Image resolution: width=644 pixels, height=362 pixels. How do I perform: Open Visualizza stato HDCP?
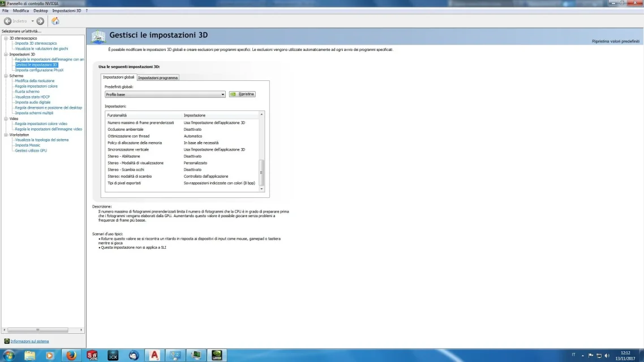pos(32,97)
